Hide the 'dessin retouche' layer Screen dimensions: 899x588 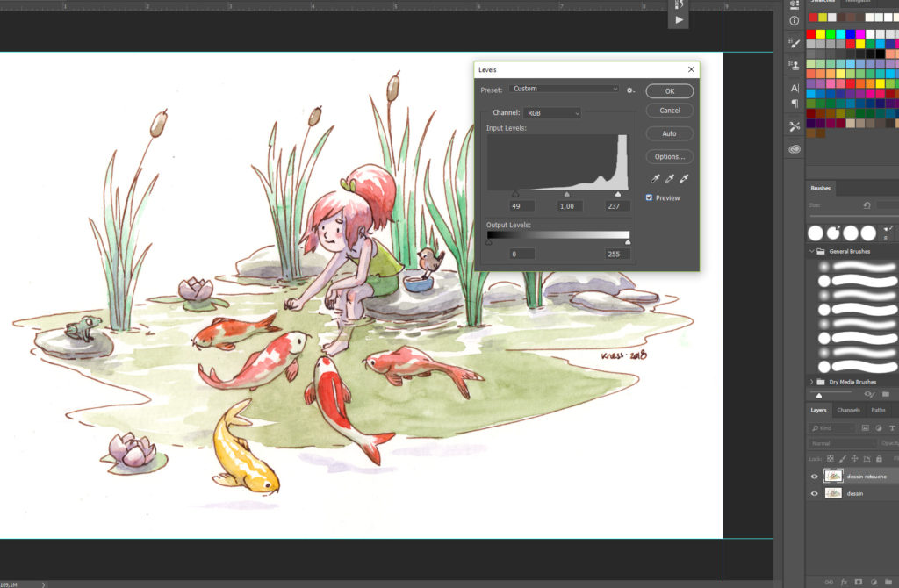coord(814,477)
